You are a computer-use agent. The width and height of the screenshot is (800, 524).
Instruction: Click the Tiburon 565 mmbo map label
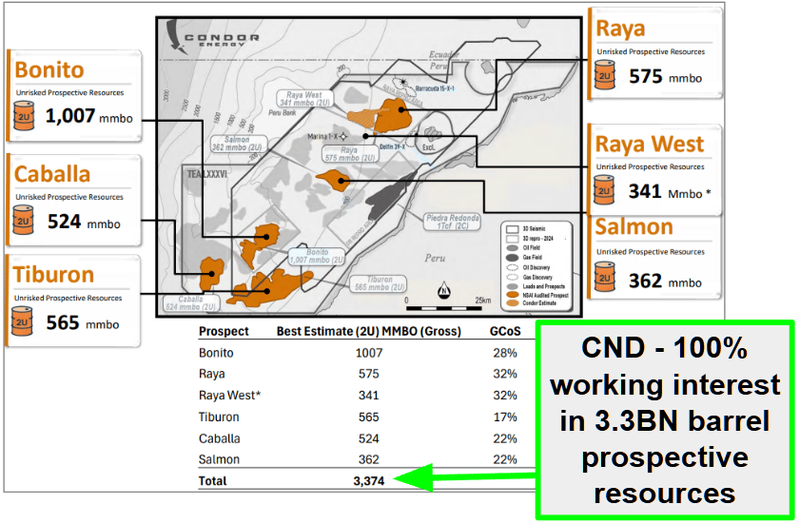[380, 283]
